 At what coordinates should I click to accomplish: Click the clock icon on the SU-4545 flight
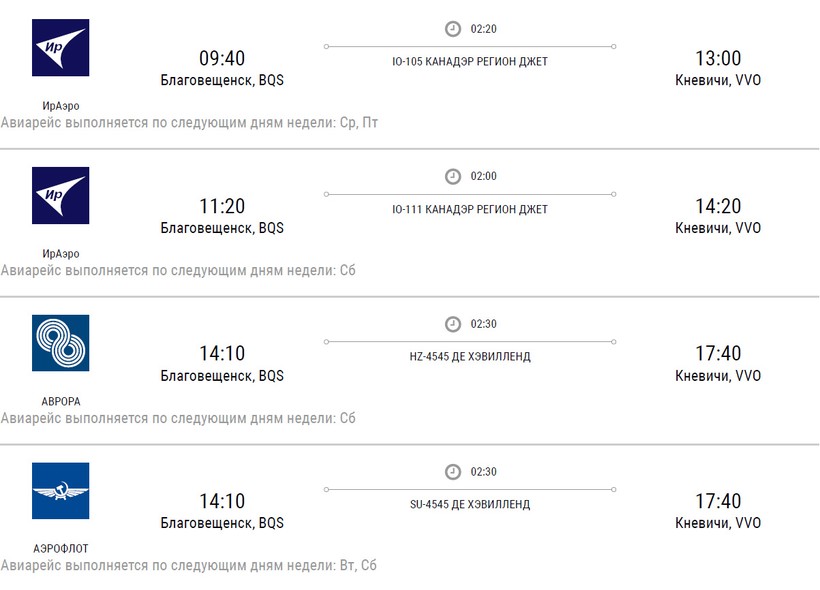(453, 472)
